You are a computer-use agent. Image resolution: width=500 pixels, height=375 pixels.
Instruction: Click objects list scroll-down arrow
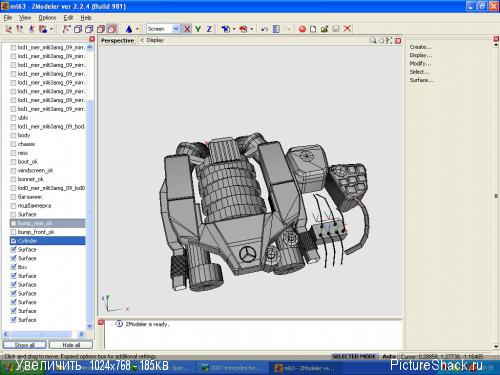(x=89, y=326)
